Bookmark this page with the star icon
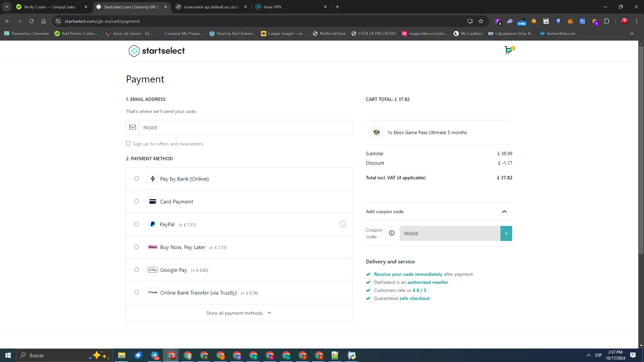Viewport: 644px width, 362px height. click(x=481, y=21)
